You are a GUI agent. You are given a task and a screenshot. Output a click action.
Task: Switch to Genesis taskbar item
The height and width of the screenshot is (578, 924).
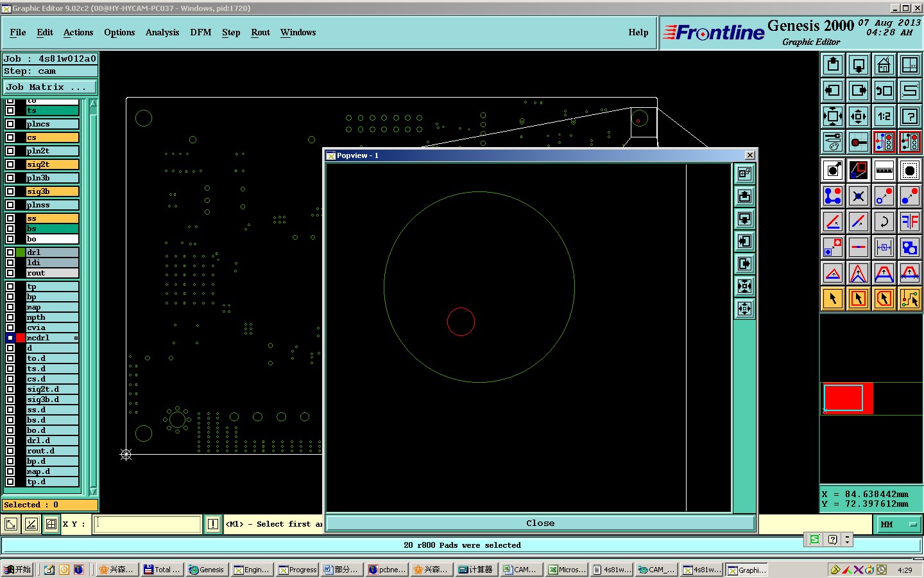click(x=207, y=570)
